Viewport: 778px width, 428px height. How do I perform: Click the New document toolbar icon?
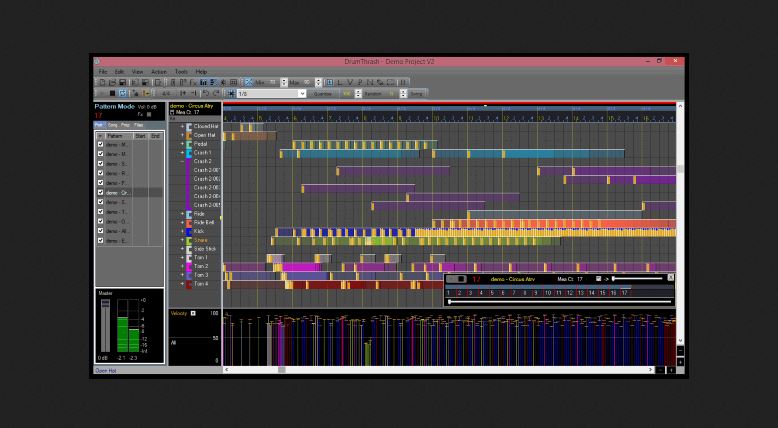tap(103, 82)
